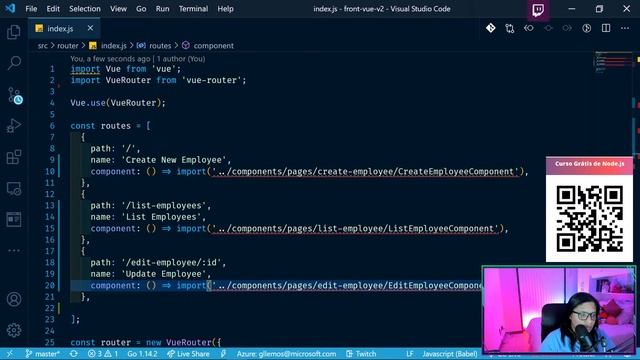Click the QR code image in overlay
The image size is (640, 360).
(x=589, y=218)
